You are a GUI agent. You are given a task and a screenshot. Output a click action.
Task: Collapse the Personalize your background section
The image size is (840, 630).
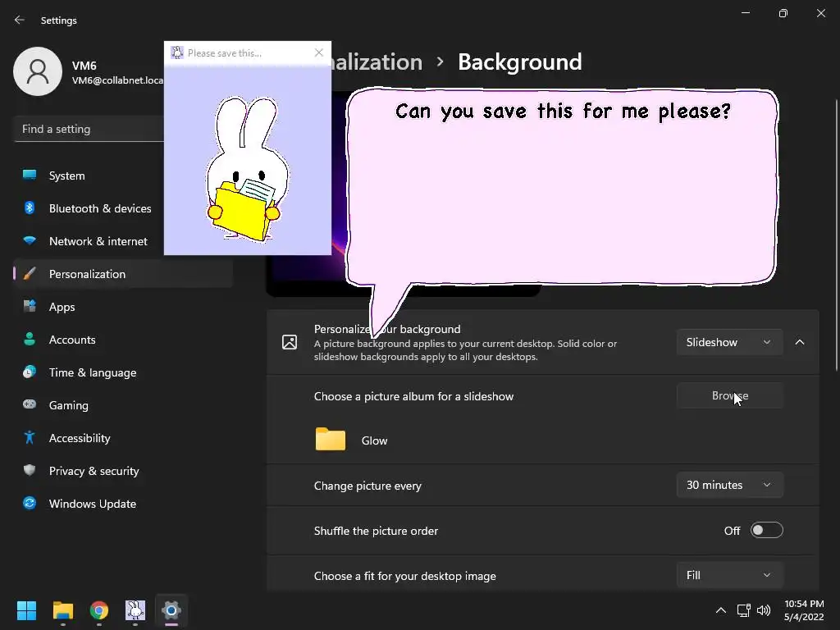click(800, 342)
